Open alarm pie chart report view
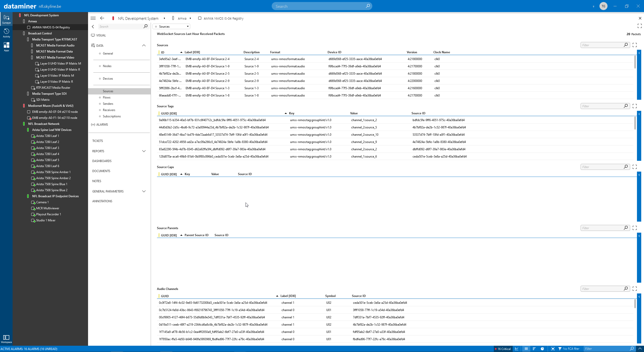 pyautogui.click(x=542, y=349)
